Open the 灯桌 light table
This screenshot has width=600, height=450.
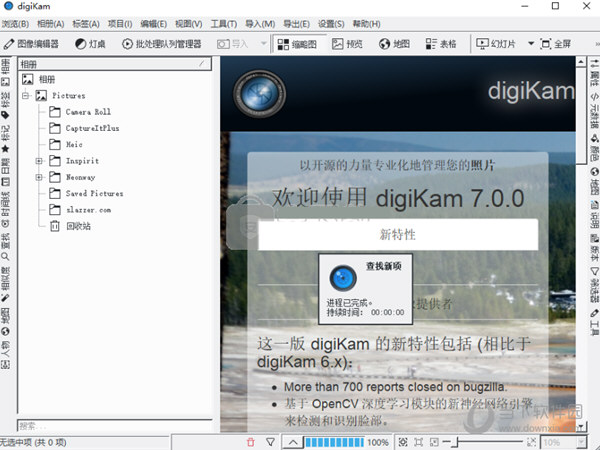[x=90, y=44]
